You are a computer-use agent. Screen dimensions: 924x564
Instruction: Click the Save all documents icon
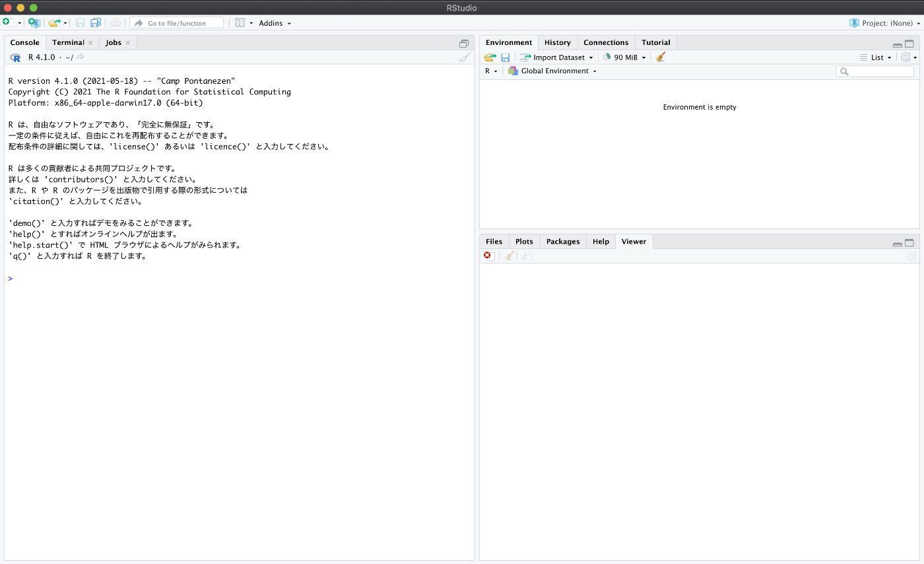point(96,22)
